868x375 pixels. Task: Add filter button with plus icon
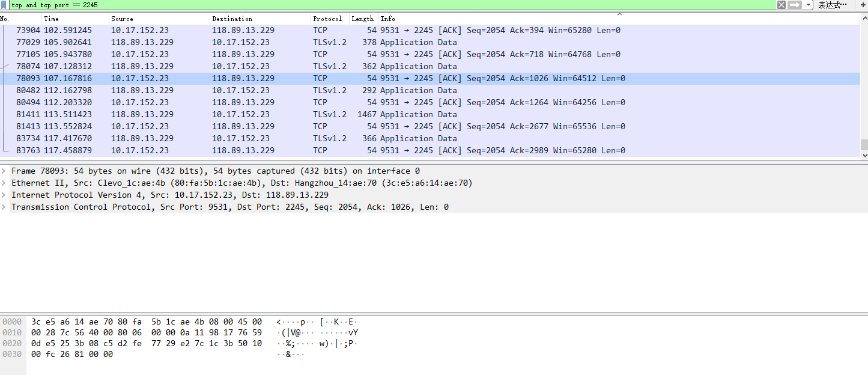pyautogui.click(x=864, y=5)
